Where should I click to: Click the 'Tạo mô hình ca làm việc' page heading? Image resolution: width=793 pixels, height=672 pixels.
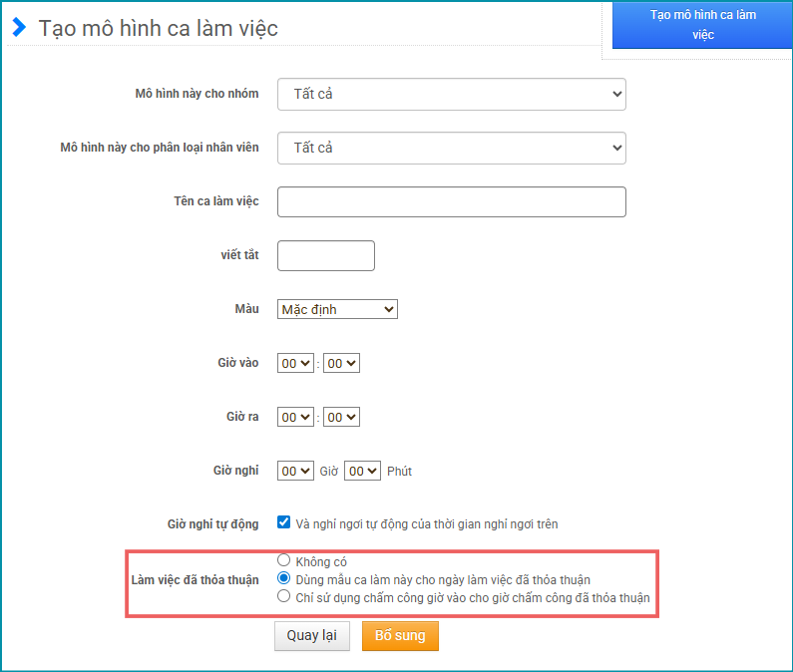tap(158, 28)
